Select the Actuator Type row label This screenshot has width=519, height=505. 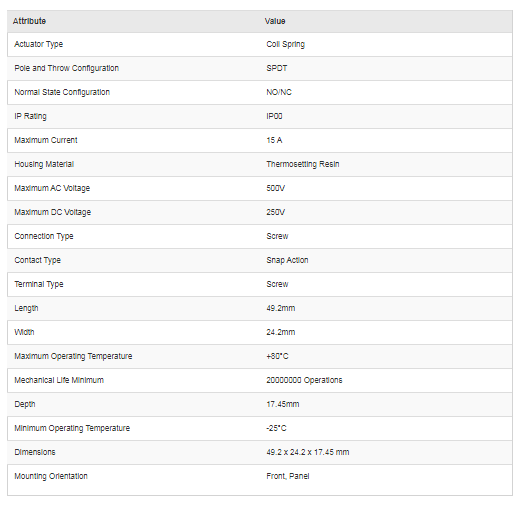39,44
